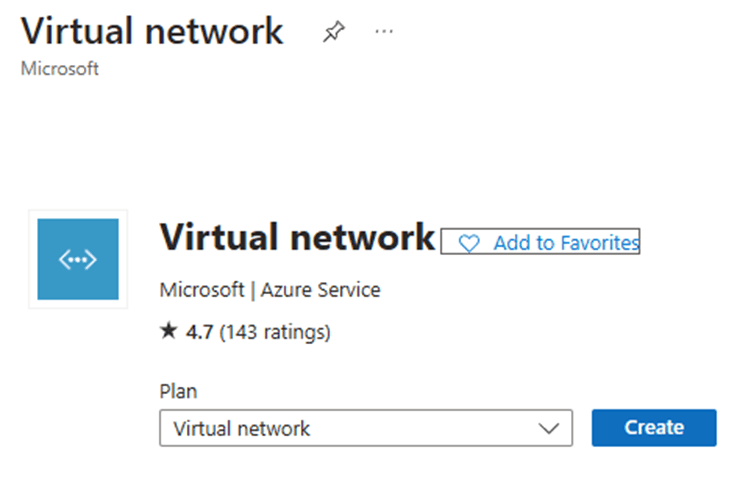Image resolution: width=748 pixels, height=481 pixels.
Task: Open the (143 ratings) reviews text
Action: pos(275,332)
